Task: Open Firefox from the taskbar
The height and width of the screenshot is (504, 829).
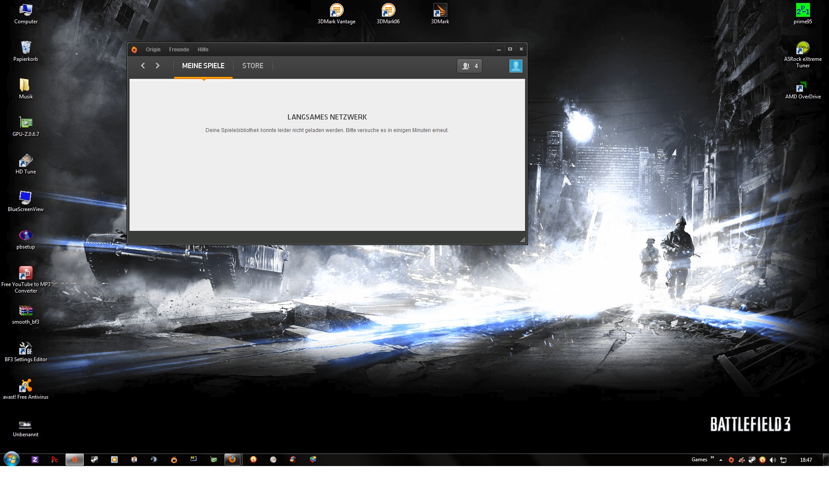Action: 232,460
